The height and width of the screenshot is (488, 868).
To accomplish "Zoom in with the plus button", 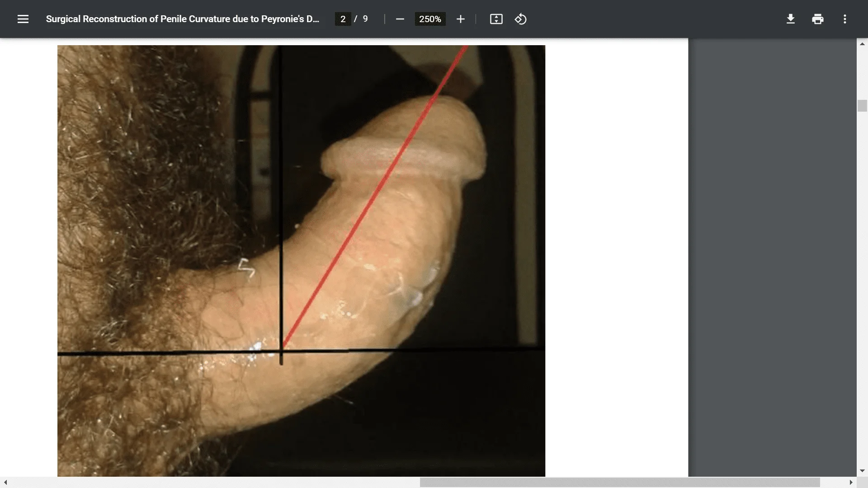I will pos(460,19).
